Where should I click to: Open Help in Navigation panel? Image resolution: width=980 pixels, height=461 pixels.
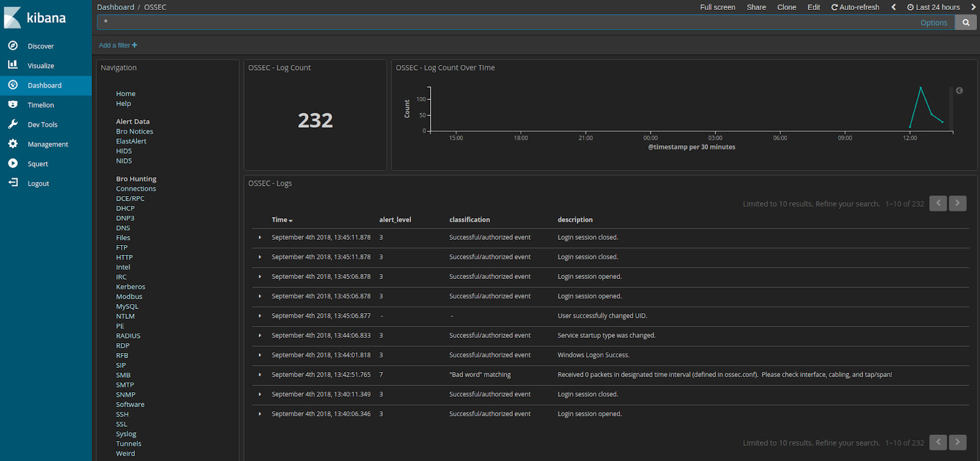click(x=123, y=104)
